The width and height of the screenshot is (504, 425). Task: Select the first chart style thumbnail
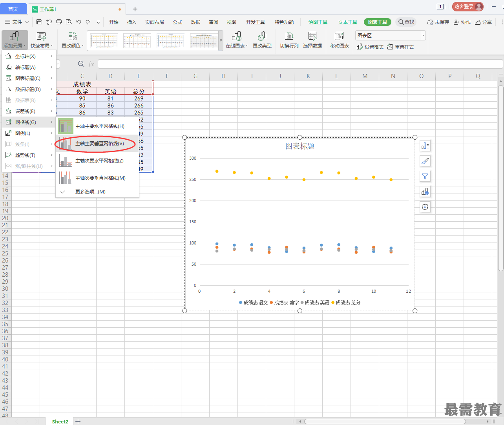point(104,40)
